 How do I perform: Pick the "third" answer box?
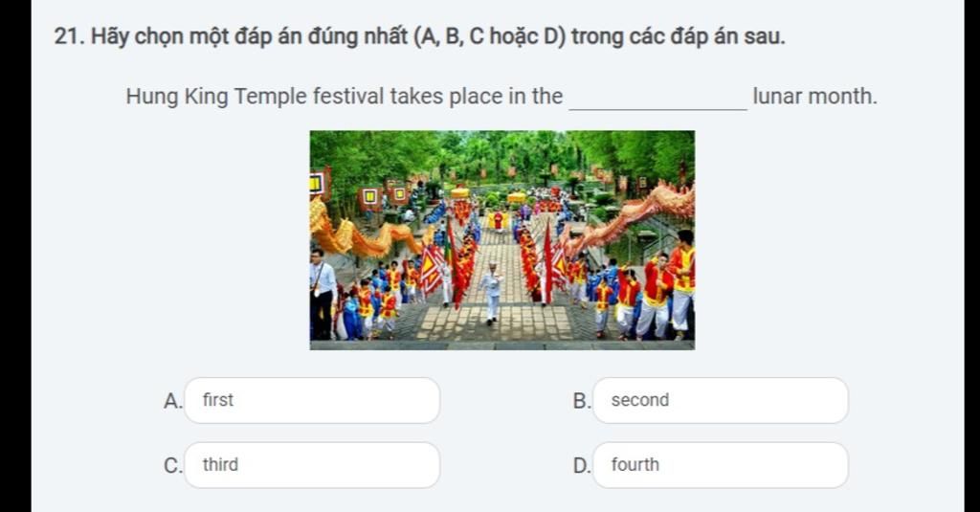coord(312,465)
